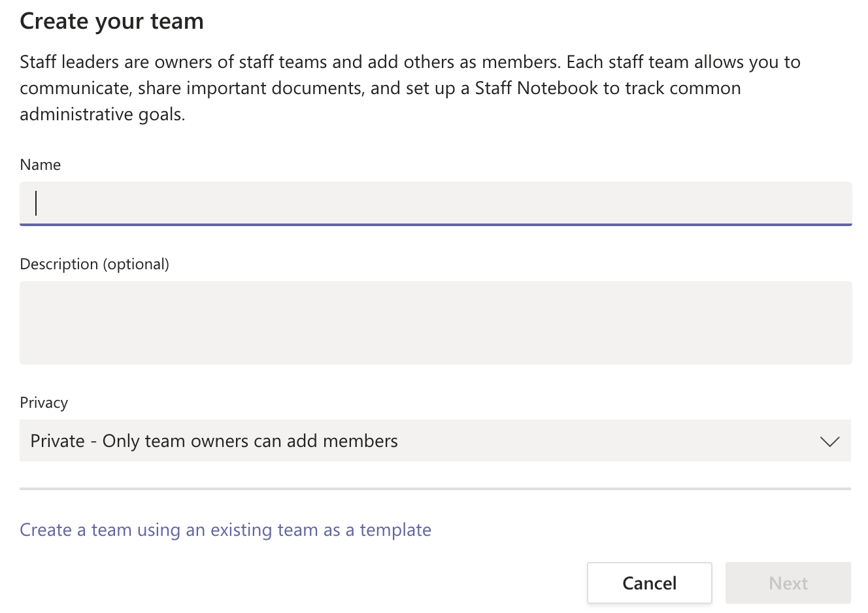Click the horizontal divider below Privacy

[435, 488]
